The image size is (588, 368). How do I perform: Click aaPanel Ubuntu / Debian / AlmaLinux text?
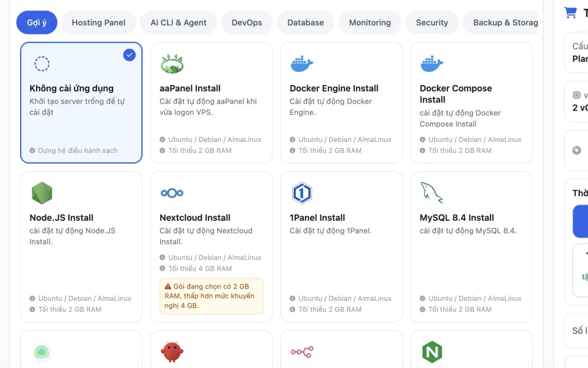pyautogui.click(x=215, y=140)
